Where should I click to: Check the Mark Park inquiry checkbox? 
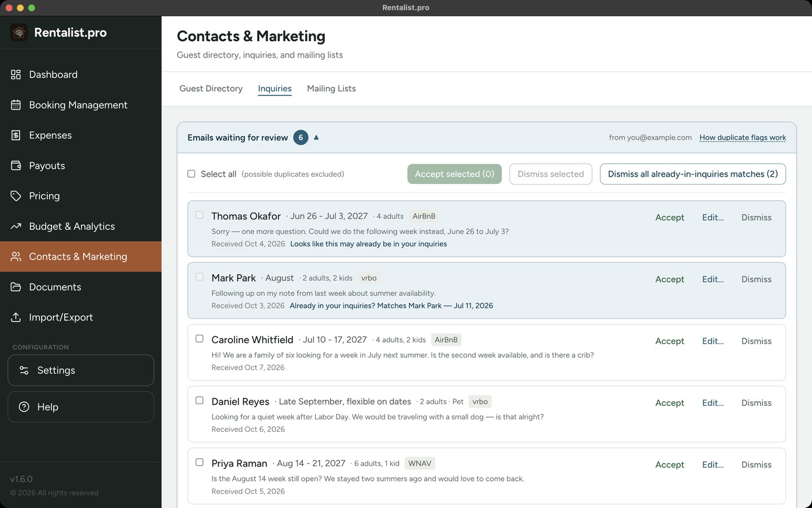(x=200, y=277)
